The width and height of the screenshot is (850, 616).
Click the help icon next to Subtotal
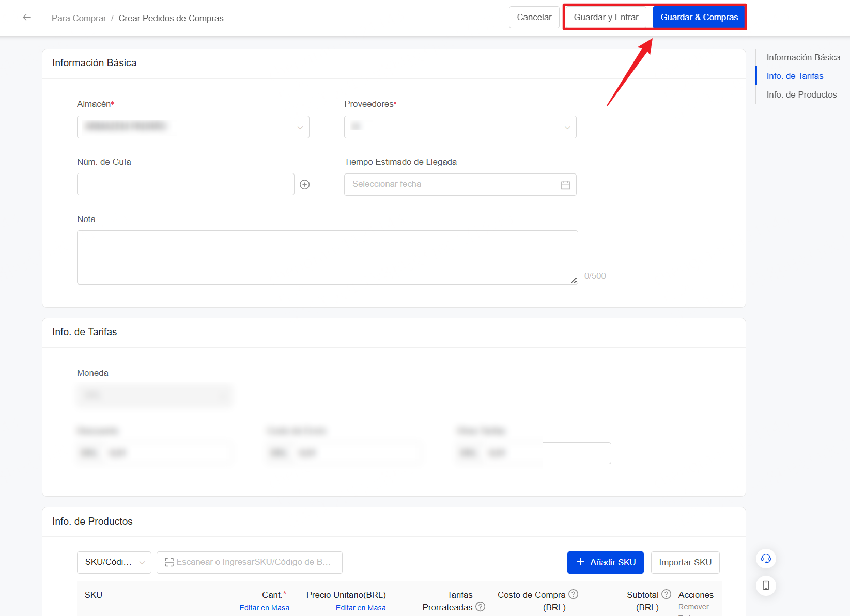click(x=666, y=594)
